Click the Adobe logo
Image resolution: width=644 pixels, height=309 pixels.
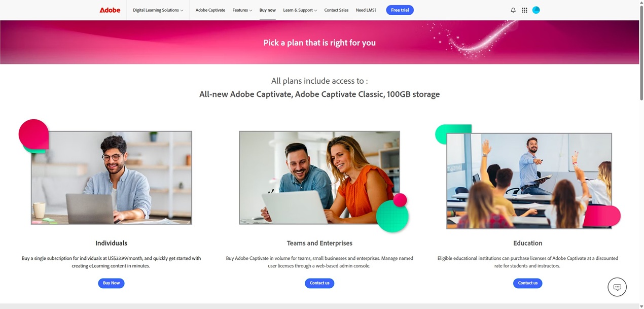[110, 10]
